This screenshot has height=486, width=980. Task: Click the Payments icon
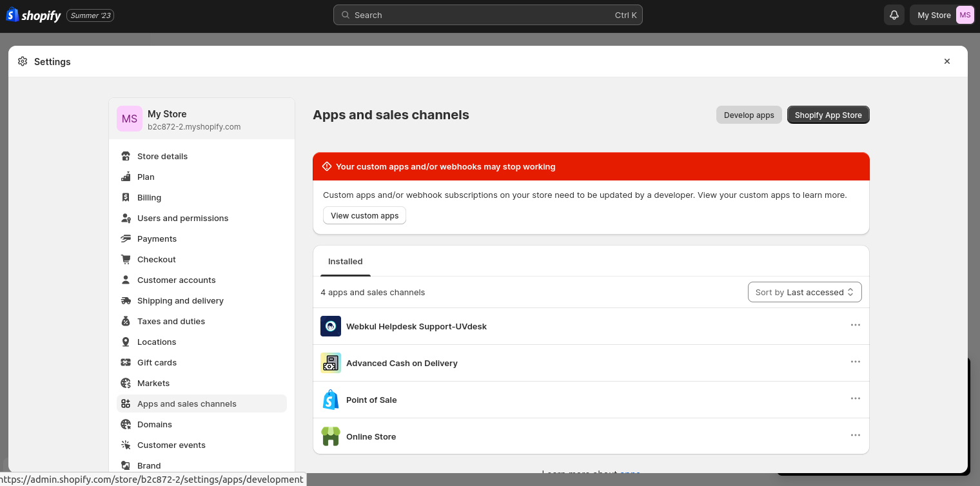(126, 238)
